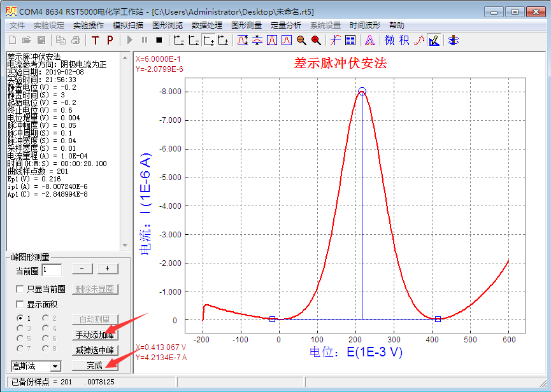Click the 积 (integrate) toolbar icon
Image resolution: width=551 pixels, height=392 pixels.
tap(404, 41)
